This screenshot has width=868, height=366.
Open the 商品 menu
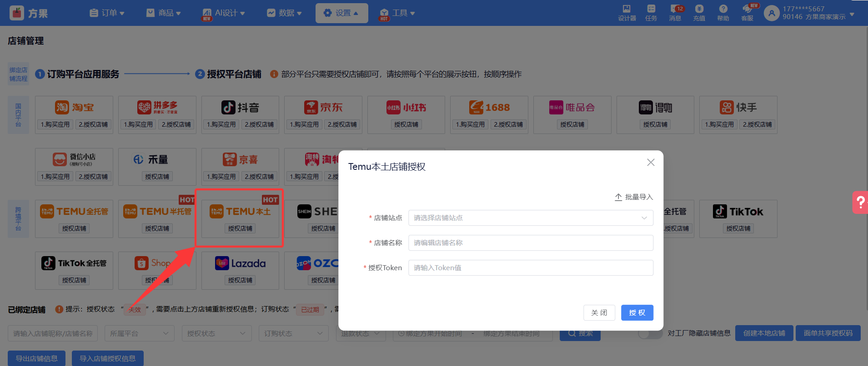coord(163,13)
